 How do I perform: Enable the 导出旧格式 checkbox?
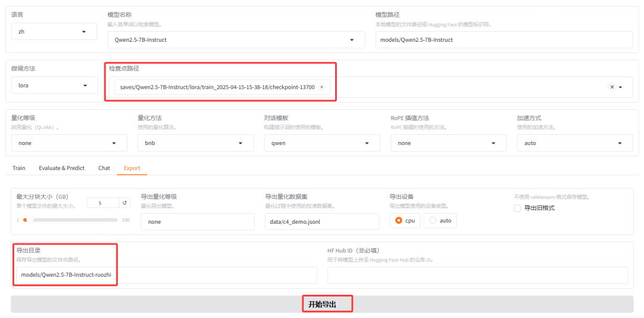click(518, 208)
